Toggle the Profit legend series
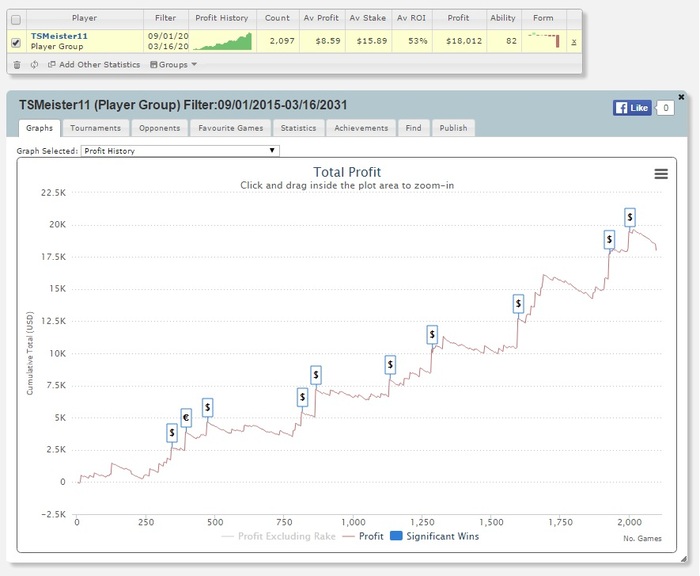 click(x=363, y=536)
